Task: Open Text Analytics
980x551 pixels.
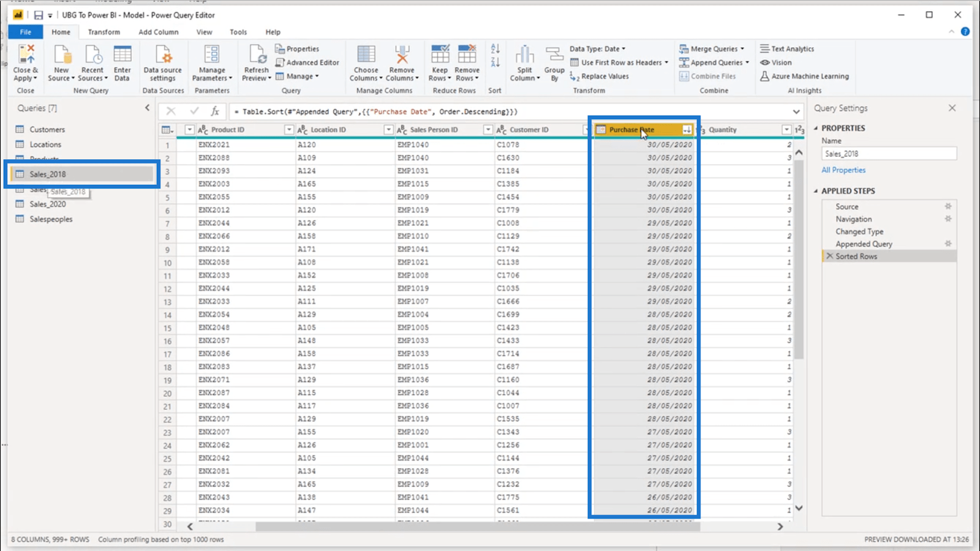Action: pos(787,49)
